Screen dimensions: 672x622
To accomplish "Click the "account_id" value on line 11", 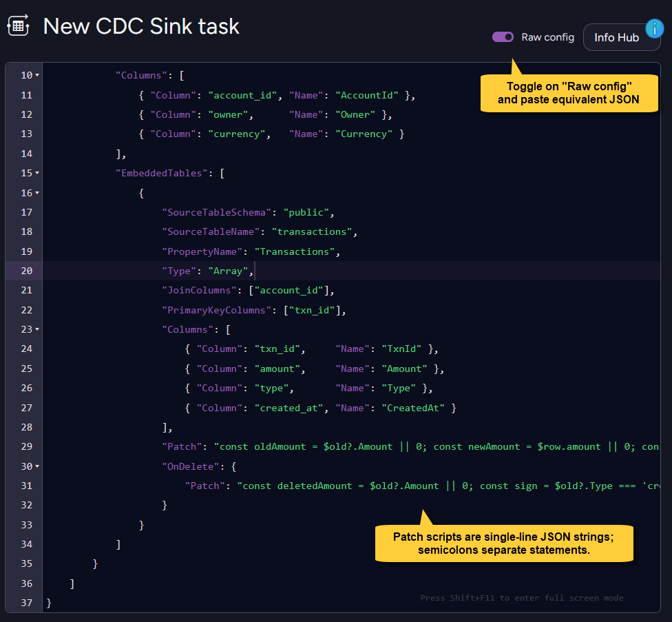I will click(242, 95).
